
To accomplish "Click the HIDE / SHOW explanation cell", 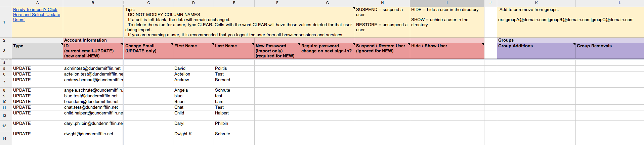I will click(447, 22).
